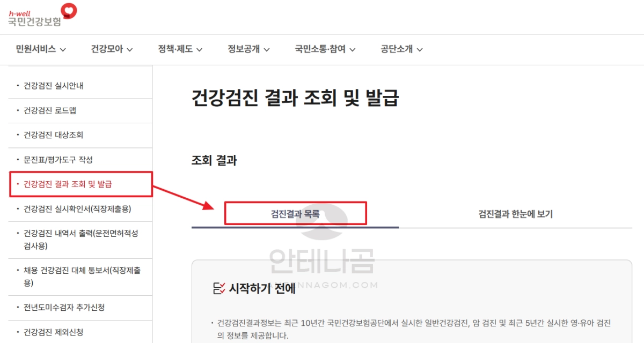Viewport: 644px width, 343px height.
Task: Open the 정책·제도 menu
Action: 180,49
